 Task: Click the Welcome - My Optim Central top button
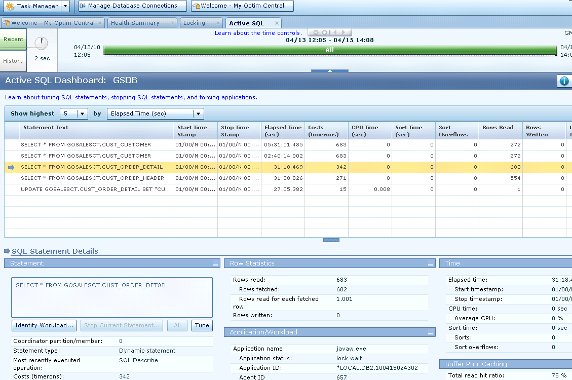[242, 6]
